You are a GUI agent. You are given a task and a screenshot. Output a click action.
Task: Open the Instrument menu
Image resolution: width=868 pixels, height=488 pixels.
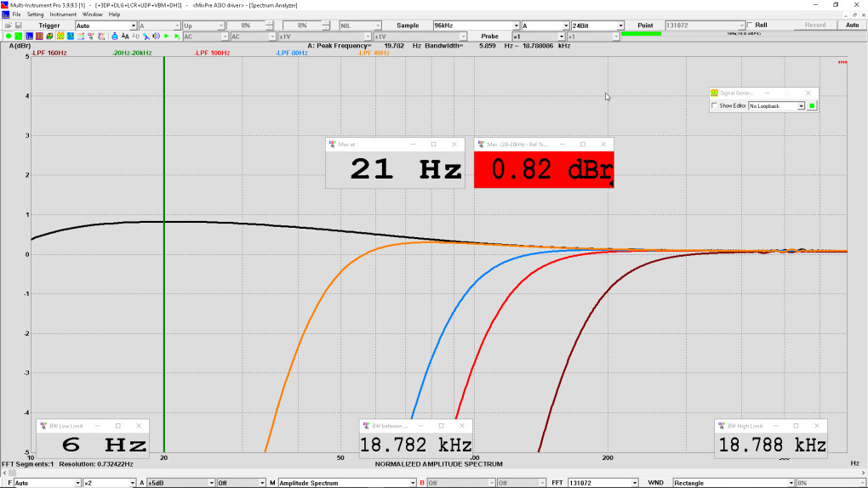(x=63, y=14)
